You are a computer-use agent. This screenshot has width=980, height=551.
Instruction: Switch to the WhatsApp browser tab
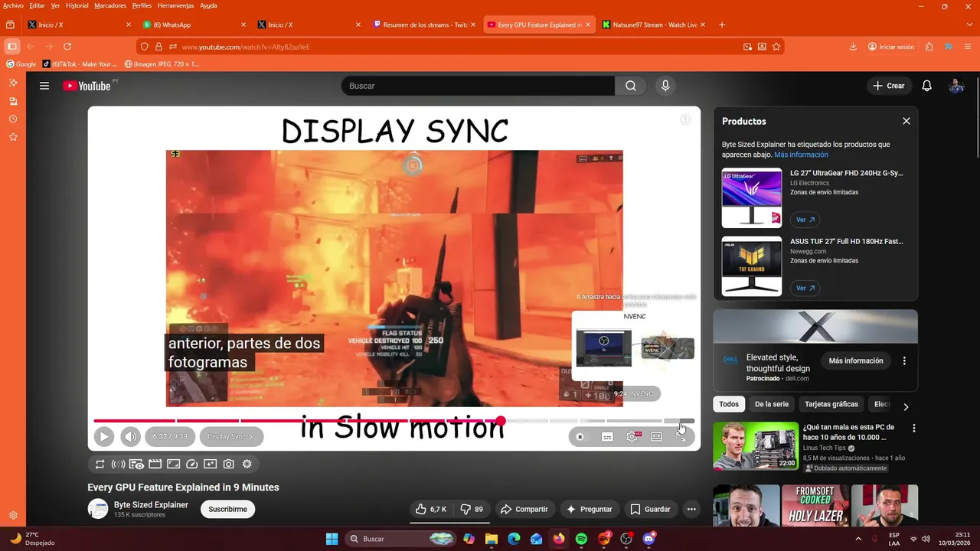194,24
